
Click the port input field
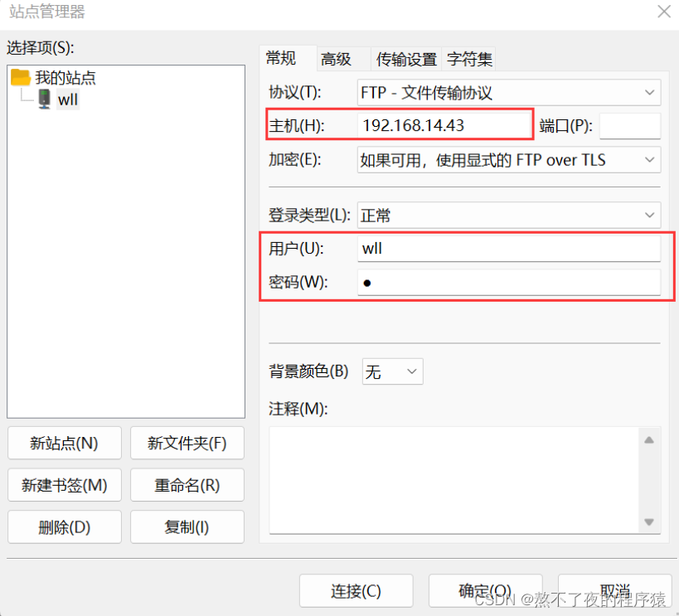tap(630, 126)
